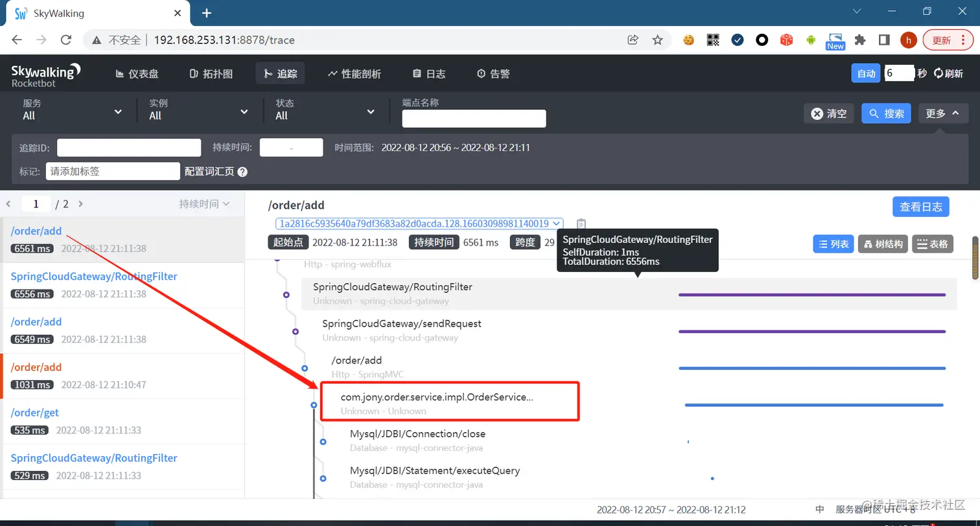The image size is (980, 526).
Task: Click the extension icon labeled New
Action: point(835,41)
